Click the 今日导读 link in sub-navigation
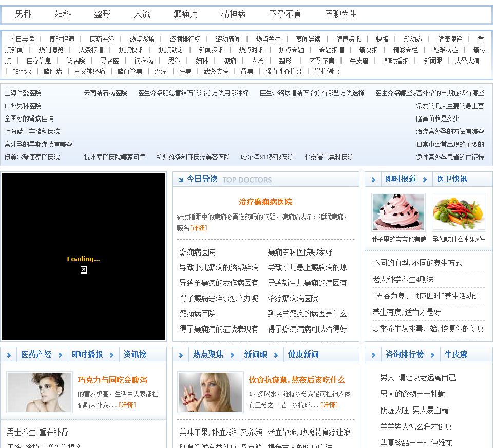 coord(22,39)
